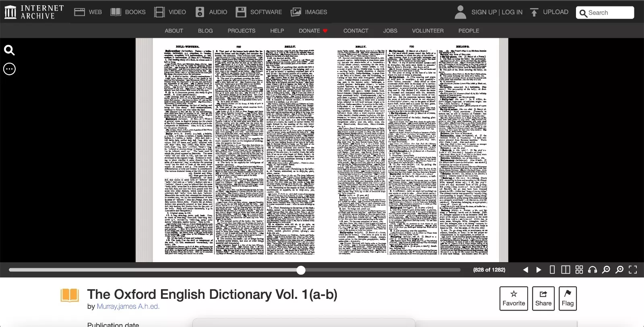Zoom in on the book
This screenshot has height=327, width=644.
coord(620,270)
